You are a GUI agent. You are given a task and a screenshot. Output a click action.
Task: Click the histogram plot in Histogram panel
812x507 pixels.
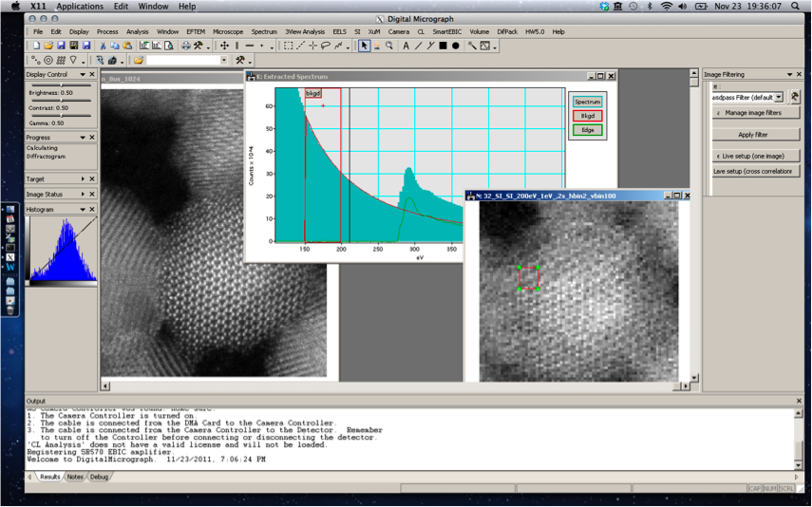click(x=64, y=250)
